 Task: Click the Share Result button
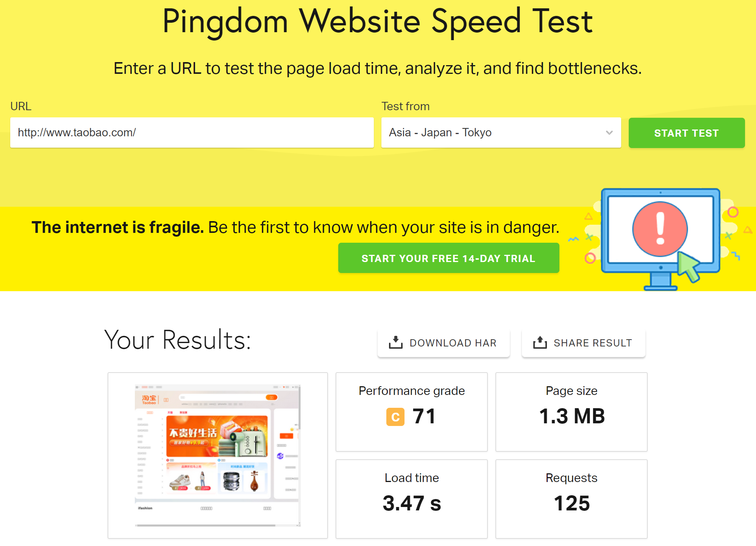tap(583, 343)
